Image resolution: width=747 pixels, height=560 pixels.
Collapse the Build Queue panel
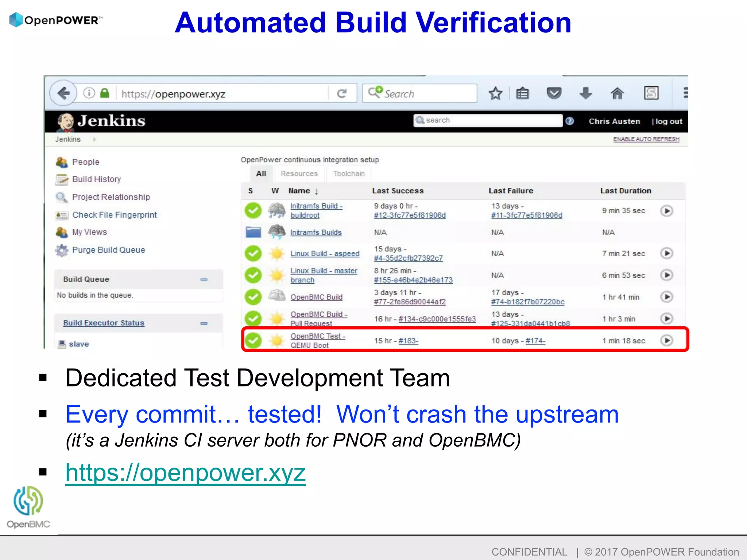pos(204,279)
